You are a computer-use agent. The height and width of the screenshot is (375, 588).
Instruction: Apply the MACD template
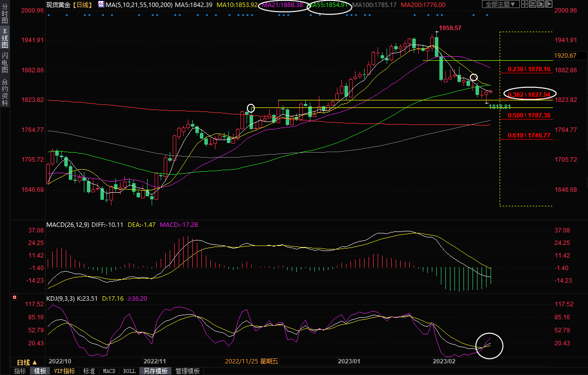(x=109, y=371)
